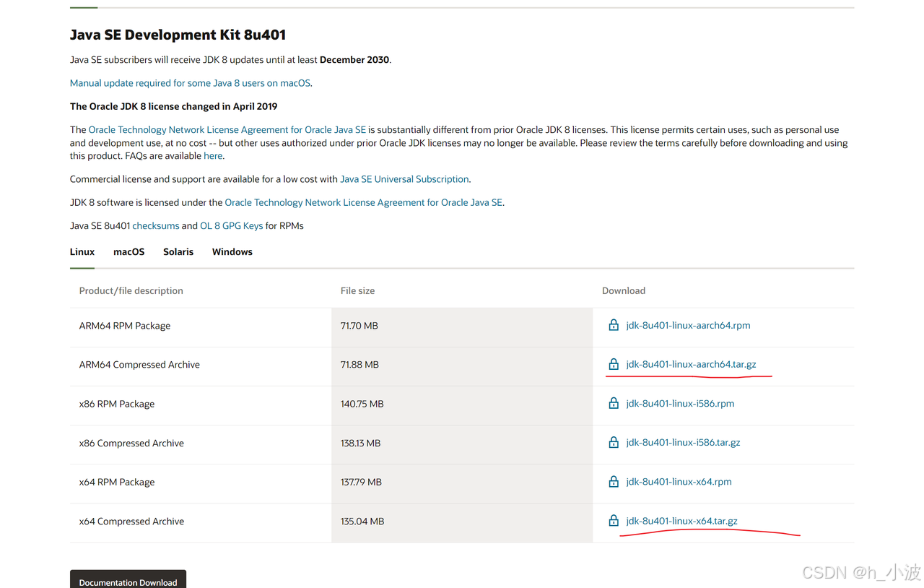Open the OL 8 GPG Keys link
Viewport: 924px width, 588px height.
tap(232, 225)
